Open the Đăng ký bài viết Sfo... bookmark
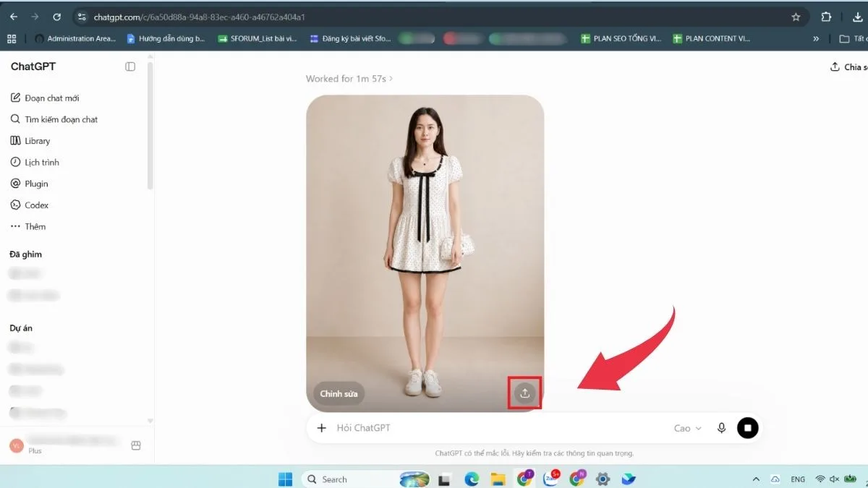 (351, 39)
